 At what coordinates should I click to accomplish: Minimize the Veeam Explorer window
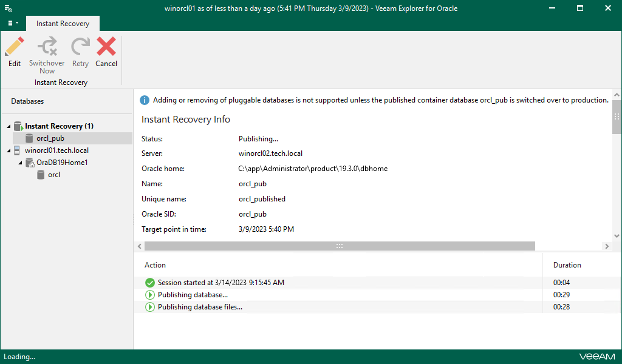pos(552,8)
